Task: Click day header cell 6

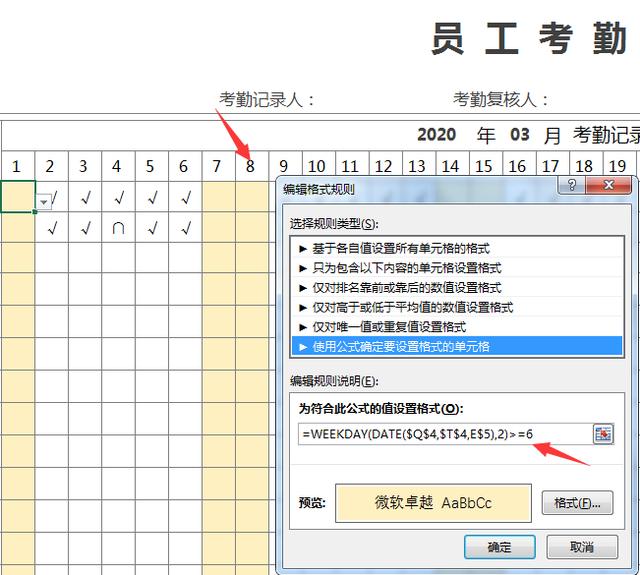Action: [x=184, y=167]
